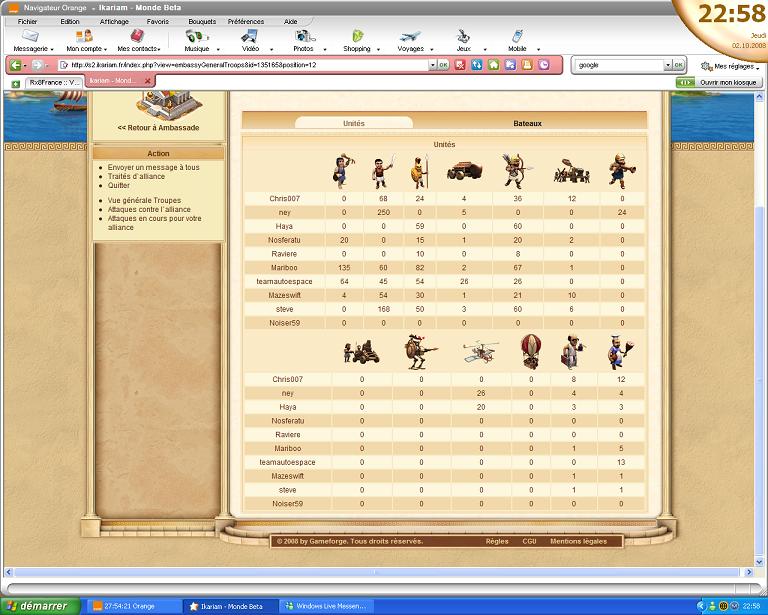768x615 pixels.
Task: Open the Mobile phone icon
Action: 517,36
